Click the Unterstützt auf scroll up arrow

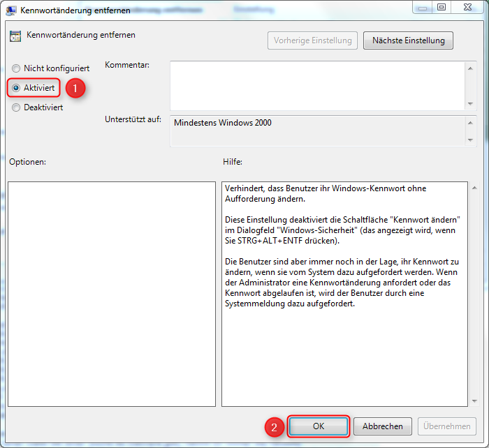[x=470, y=121]
